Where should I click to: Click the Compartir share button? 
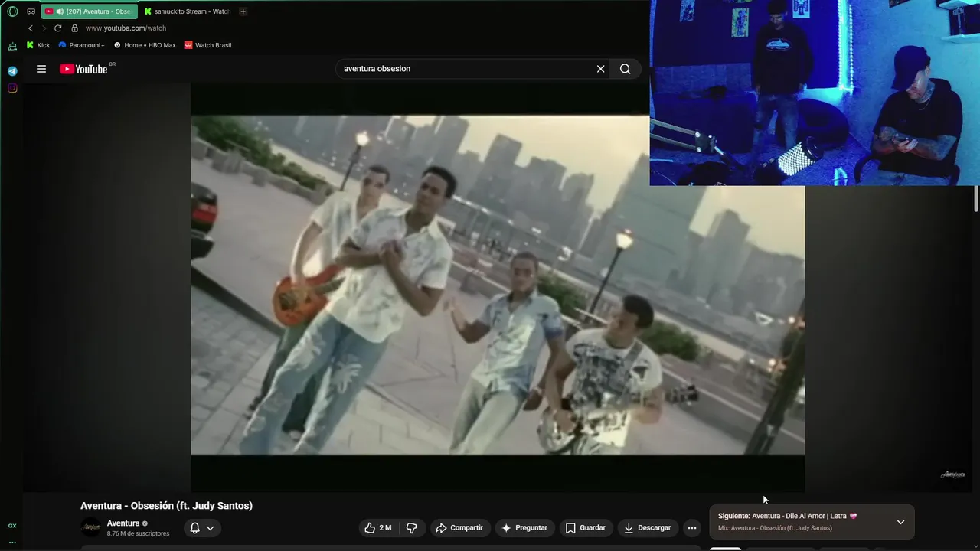[x=459, y=528]
